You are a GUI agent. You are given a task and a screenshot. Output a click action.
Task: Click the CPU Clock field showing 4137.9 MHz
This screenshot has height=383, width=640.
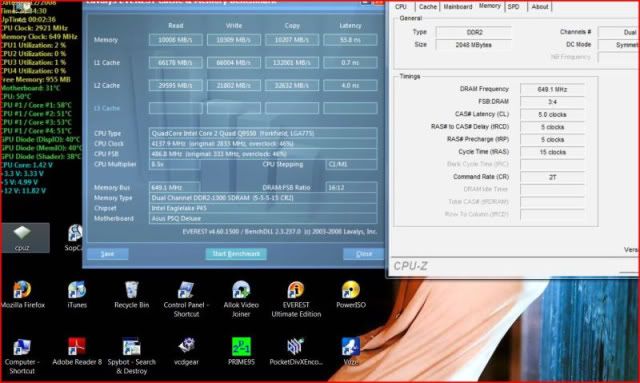click(x=263, y=144)
